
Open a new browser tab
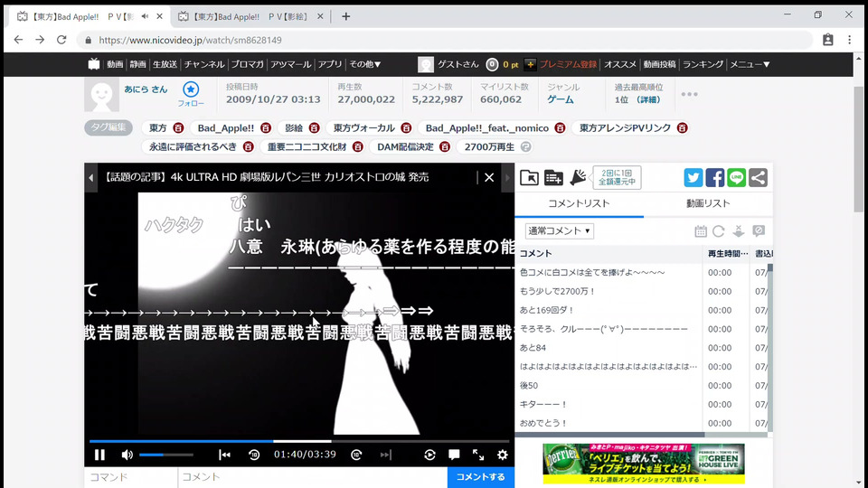coord(346,16)
